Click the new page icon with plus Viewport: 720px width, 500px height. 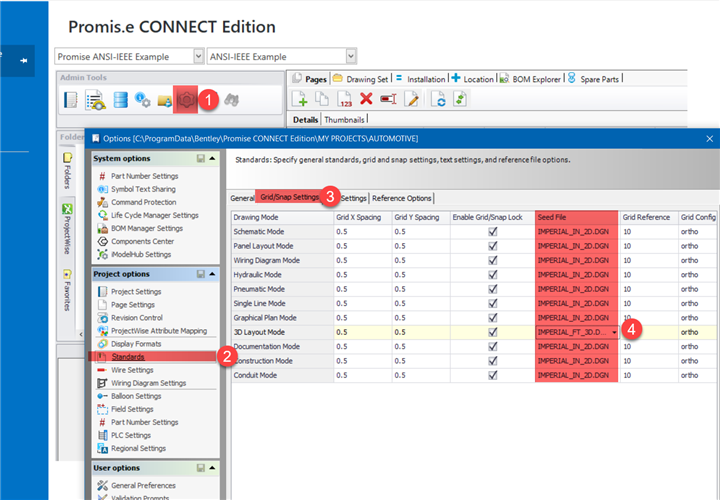299,99
